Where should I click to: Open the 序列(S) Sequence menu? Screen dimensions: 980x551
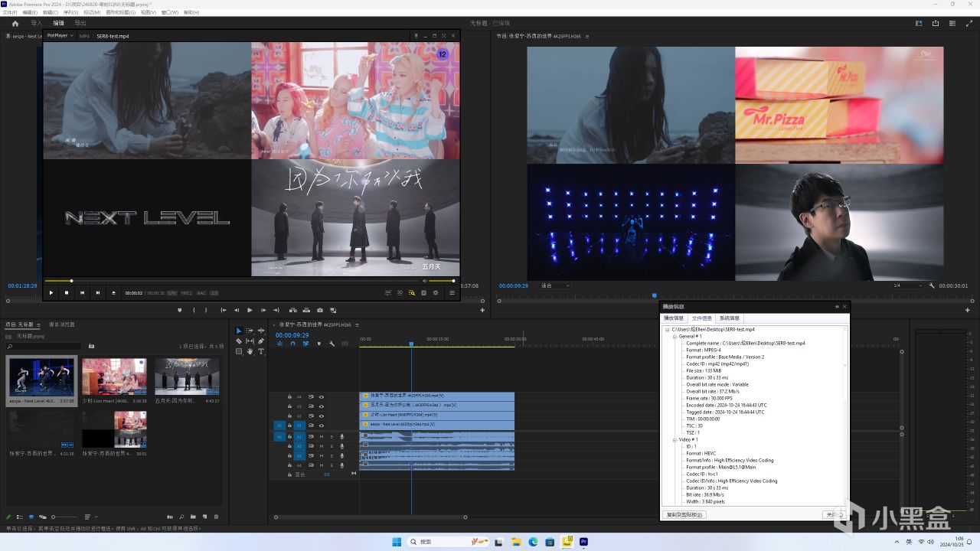coord(70,13)
